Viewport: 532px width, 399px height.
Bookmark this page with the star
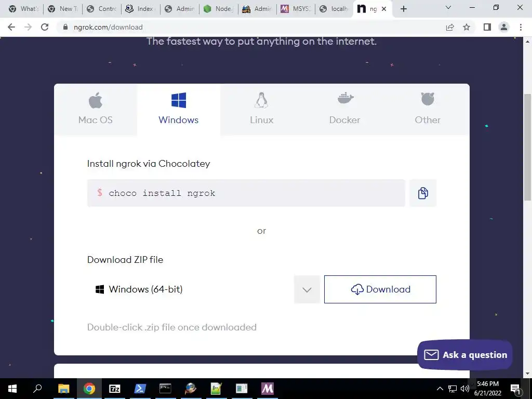[467, 27]
